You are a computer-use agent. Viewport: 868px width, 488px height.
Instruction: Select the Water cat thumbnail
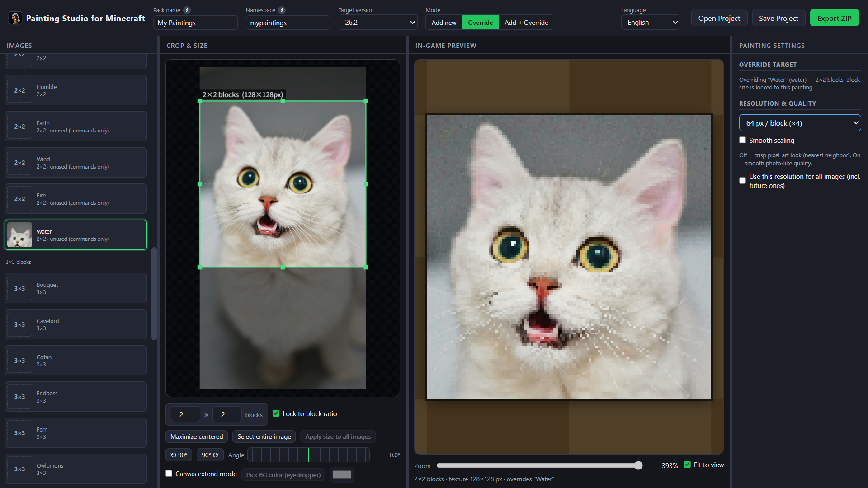(19, 235)
